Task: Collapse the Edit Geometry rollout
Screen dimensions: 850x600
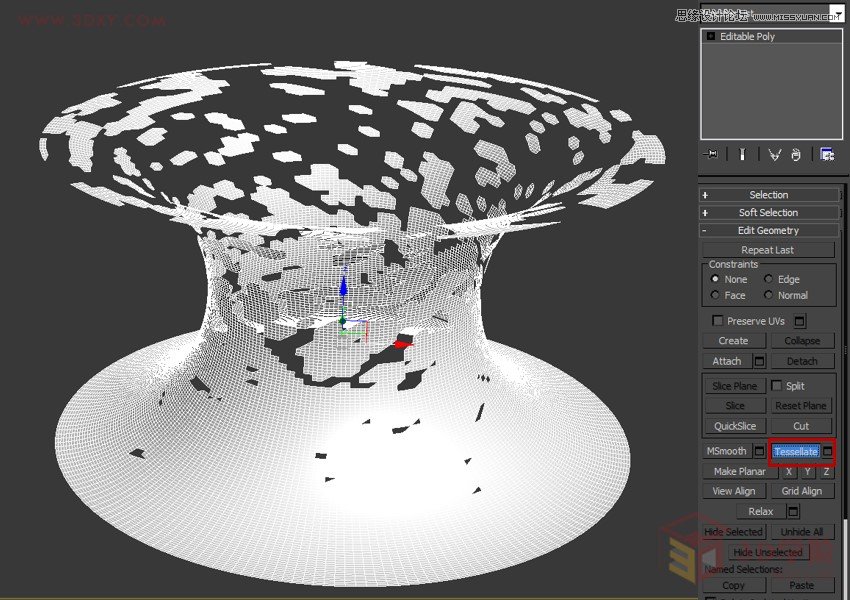Action: coord(770,230)
